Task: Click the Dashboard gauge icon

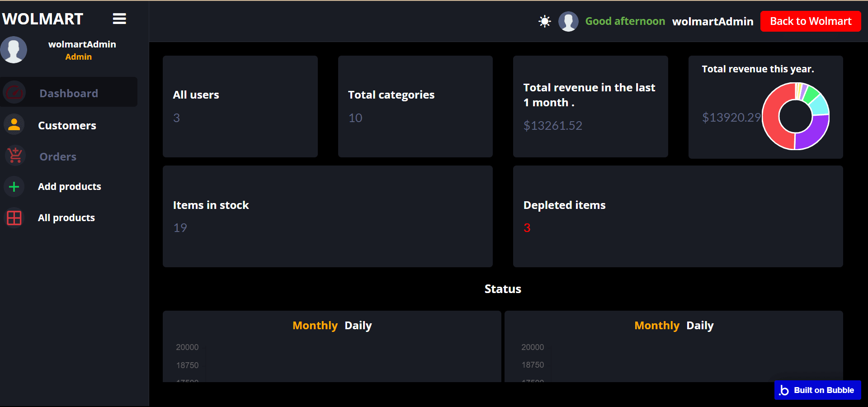Action: [x=14, y=92]
